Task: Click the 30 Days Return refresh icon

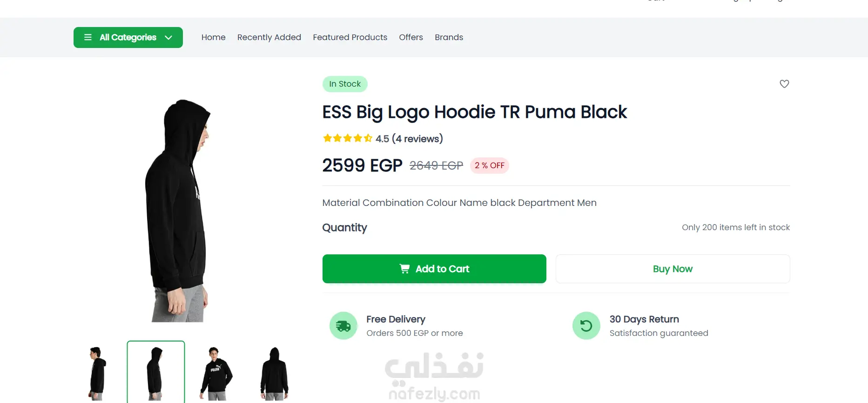Action: pyautogui.click(x=586, y=326)
